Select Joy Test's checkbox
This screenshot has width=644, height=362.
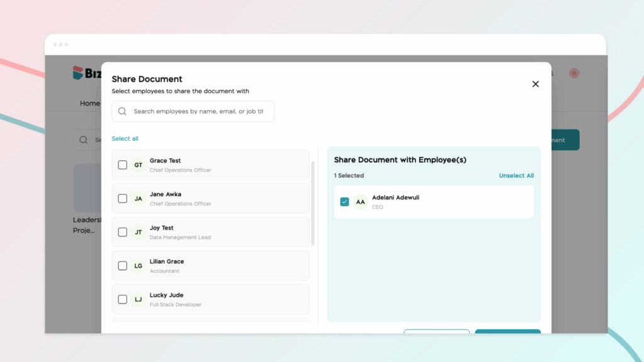pyautogui.click(x=123, y=233)
